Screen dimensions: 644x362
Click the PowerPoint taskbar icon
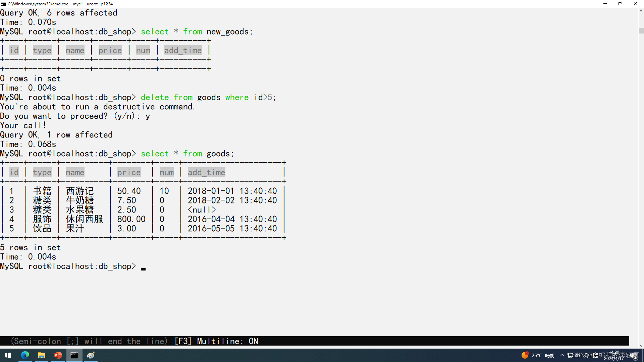tap(57, 355)
